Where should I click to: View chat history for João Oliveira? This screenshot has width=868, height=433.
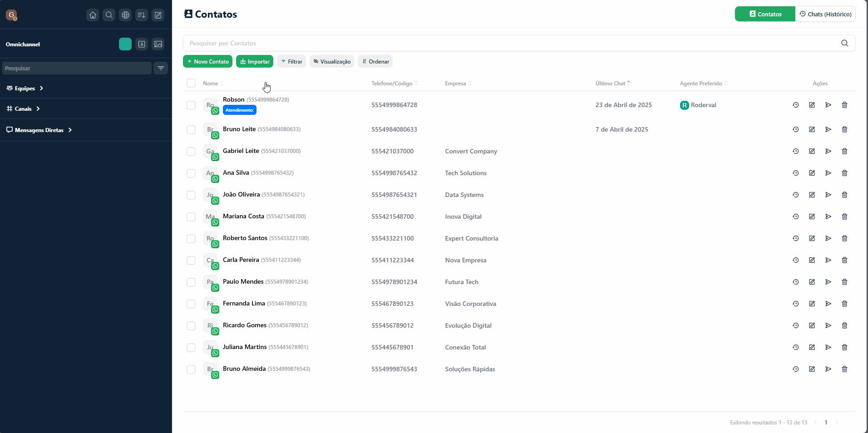(795, 195)
